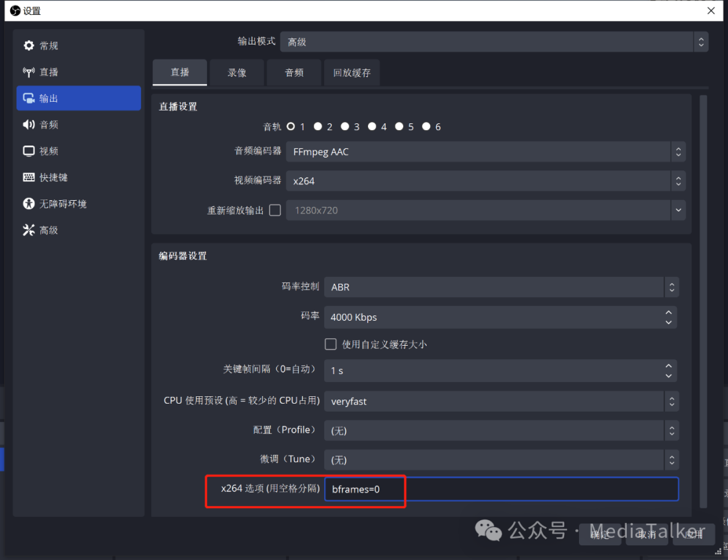Open the Video (视频) monitor icon
Screen dimensions: 728x560
tap(28, 151)
